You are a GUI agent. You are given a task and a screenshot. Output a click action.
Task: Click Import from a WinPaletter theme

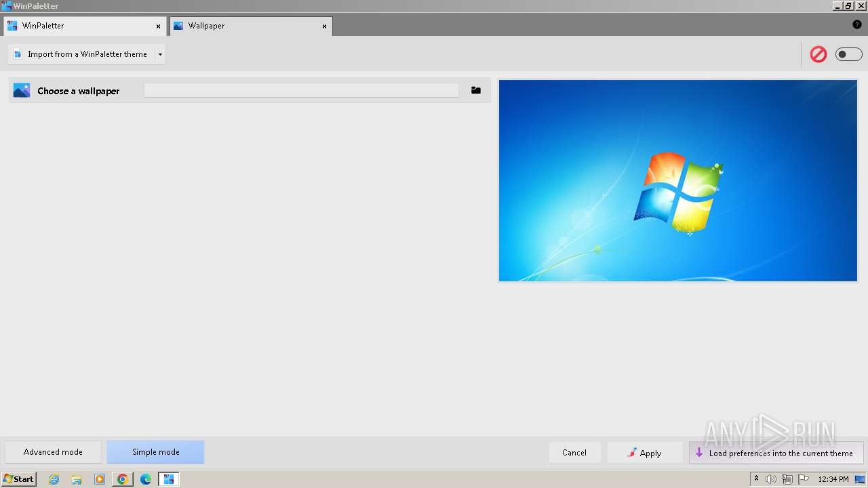coord(81,54)
